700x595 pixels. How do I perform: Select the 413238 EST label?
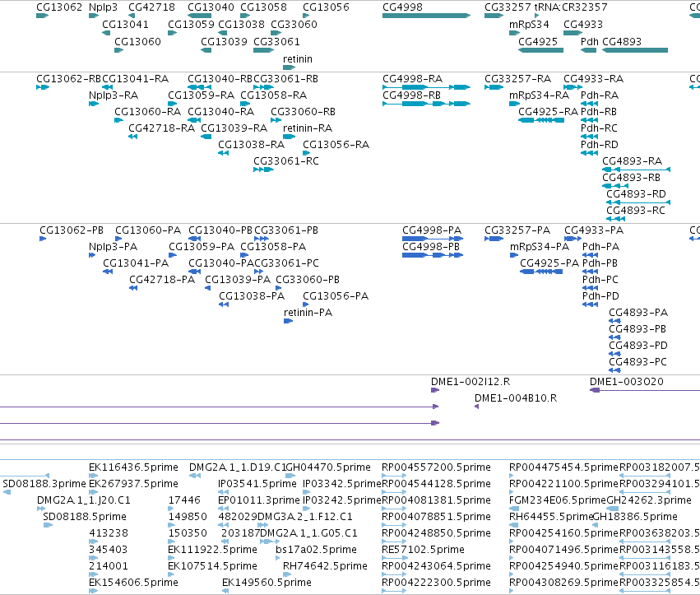(109, 533)
